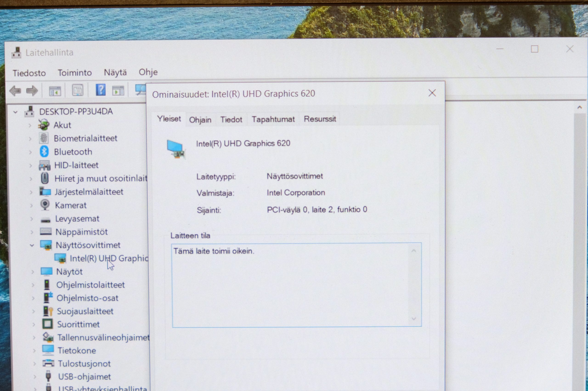The height and width of the screenshot is (391, 588).
Task: Switch to the Resurssit tab
Action: (x=320, y=119)
